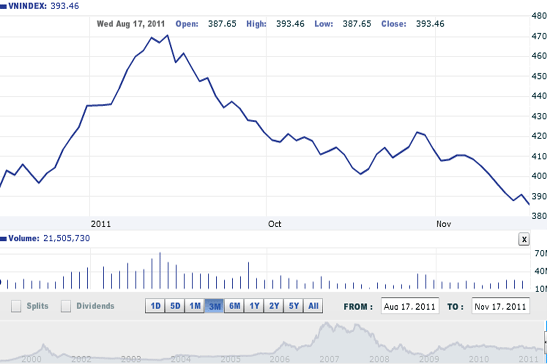Image resolution: width=550 pixels, height=364 pixels.
Task: Click the VNINDEX legend color marker
Action: (x=4, y=7)
